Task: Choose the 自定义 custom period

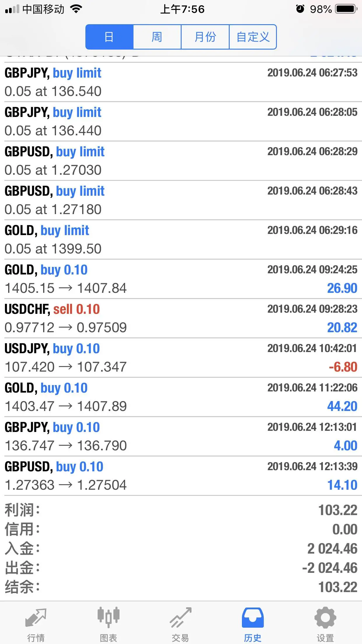Action: [x=253, y=37]
